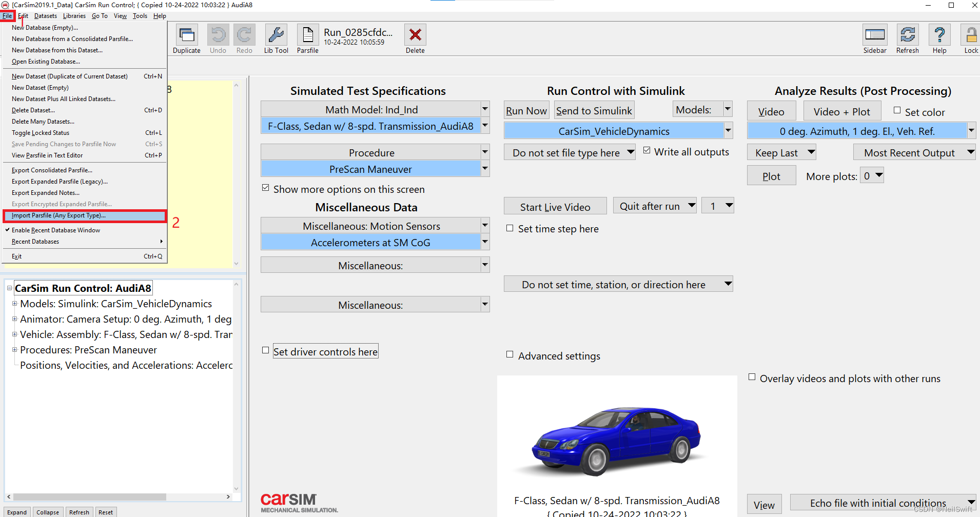
Task: Open the Procedure dropdown arrow
Action: click(485, 152)
